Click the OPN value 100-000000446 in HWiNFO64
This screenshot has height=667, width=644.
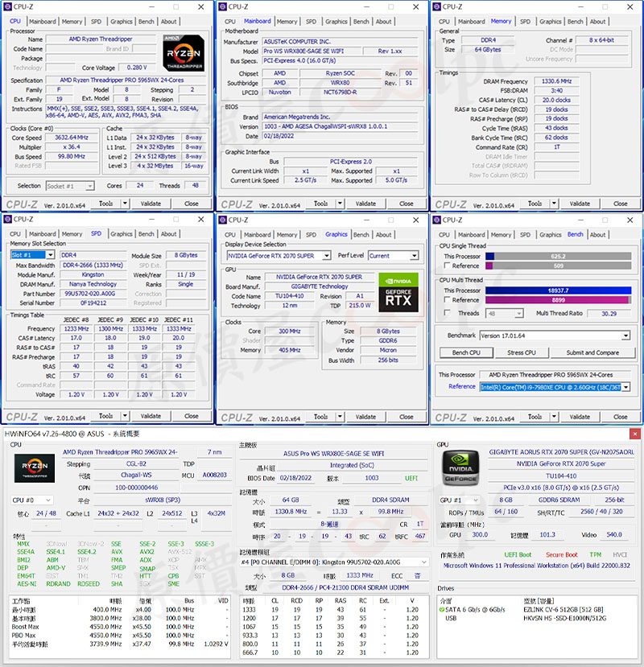tap(136, 488)
